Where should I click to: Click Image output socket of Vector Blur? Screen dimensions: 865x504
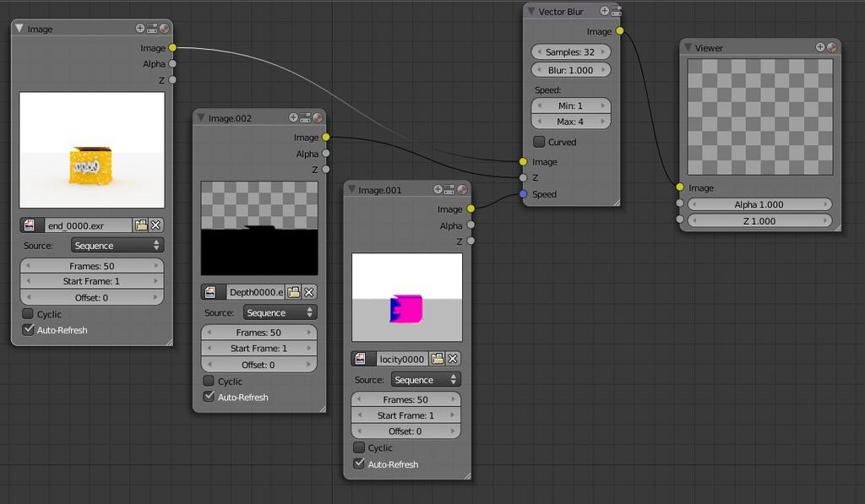(x=620, y=31)
